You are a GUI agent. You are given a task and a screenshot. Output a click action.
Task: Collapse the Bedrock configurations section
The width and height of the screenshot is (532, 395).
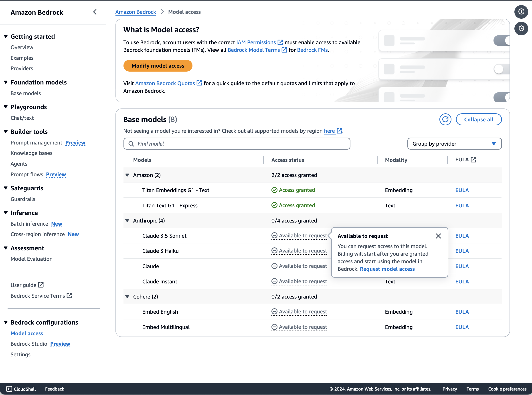[6, 322]
